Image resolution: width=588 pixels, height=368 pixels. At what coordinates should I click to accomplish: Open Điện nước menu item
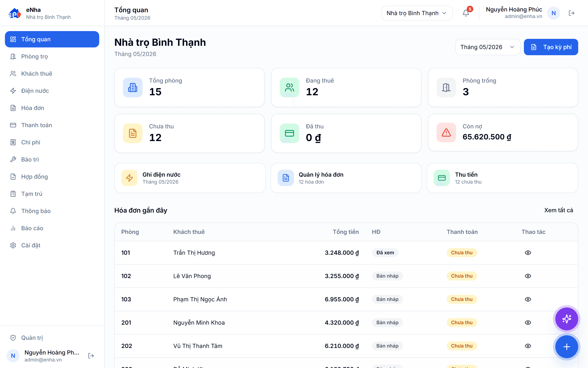pyautogui.click(x=52, y=91)
